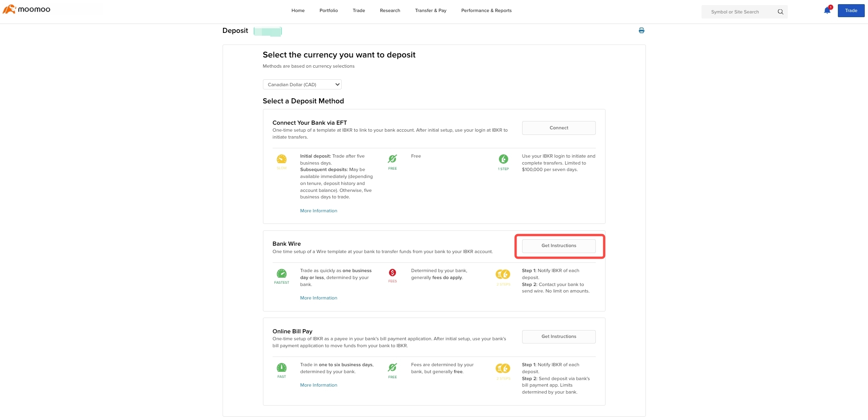868x420 pixels.
Task: Click the Select a Deposit Method heading
Action: click(303, 101)
